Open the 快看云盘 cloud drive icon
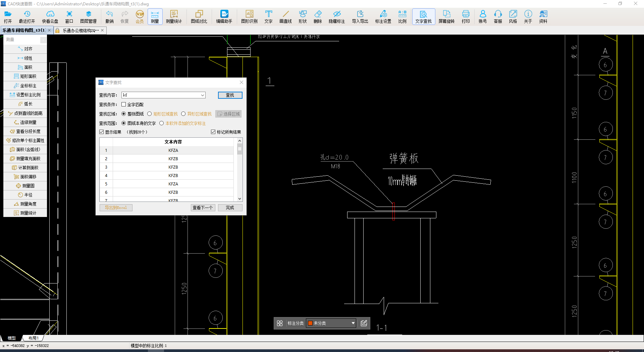This screenshot has height=352, width=644. click(x=50, y=16)
